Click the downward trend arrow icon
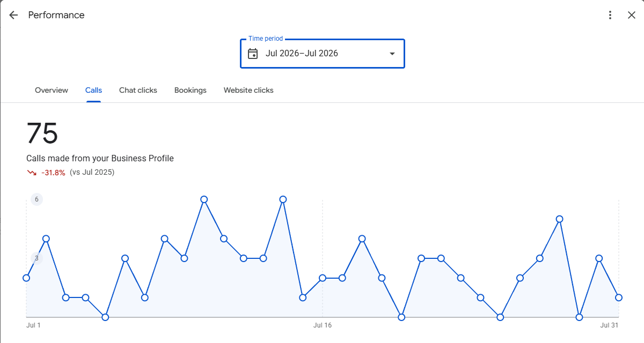Viewport: 644px width, 343px height. pyautogui.click(x=32, y=173)
